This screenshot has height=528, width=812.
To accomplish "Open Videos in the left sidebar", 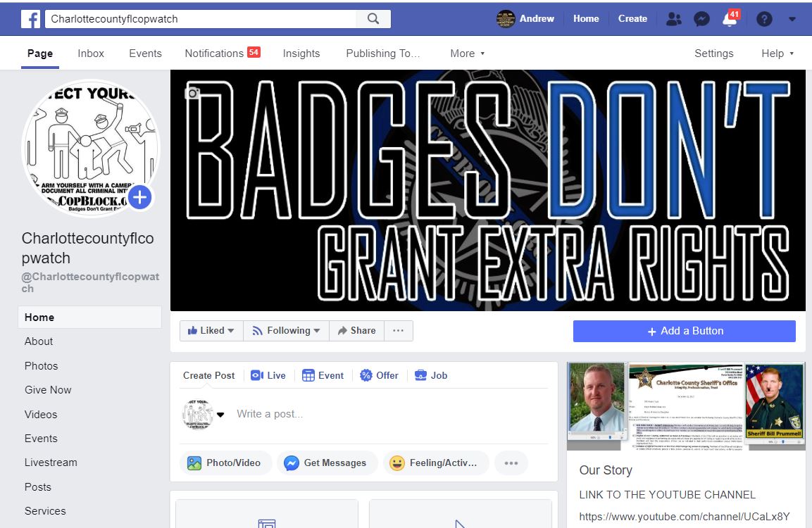I will coord(40,414).
